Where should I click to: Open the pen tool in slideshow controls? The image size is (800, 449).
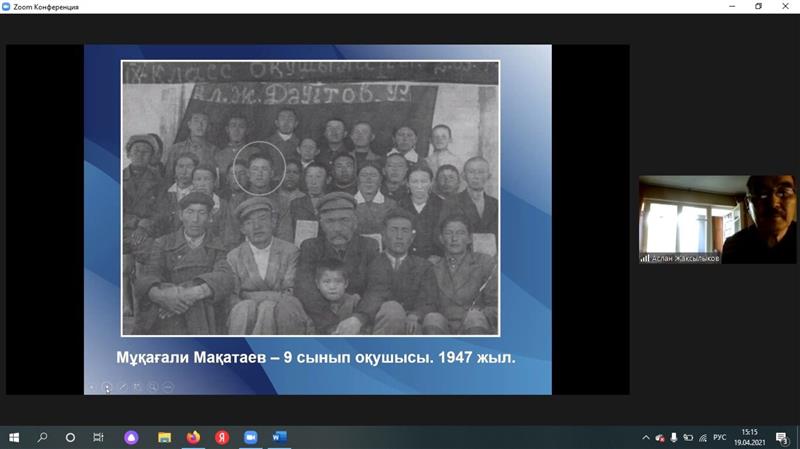coord(123,386)
